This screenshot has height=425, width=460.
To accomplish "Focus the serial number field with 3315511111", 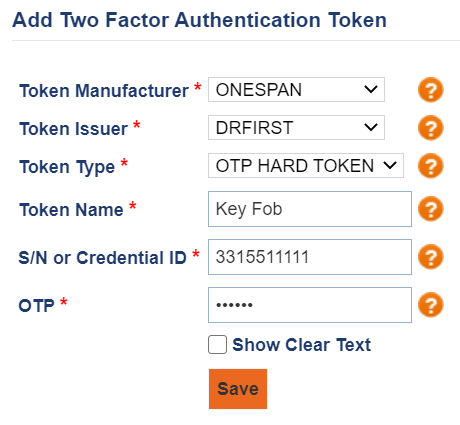I will coord(310,257).
